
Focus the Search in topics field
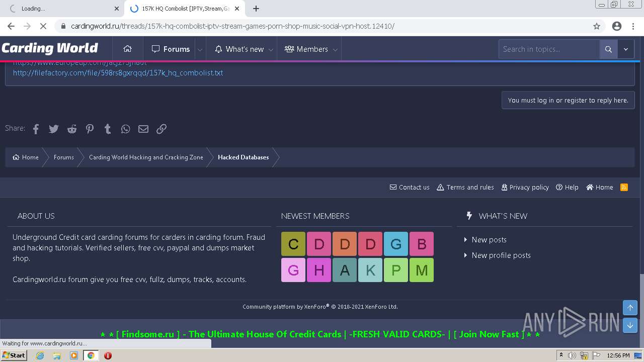pyautogui.click(x=549, y=49)
